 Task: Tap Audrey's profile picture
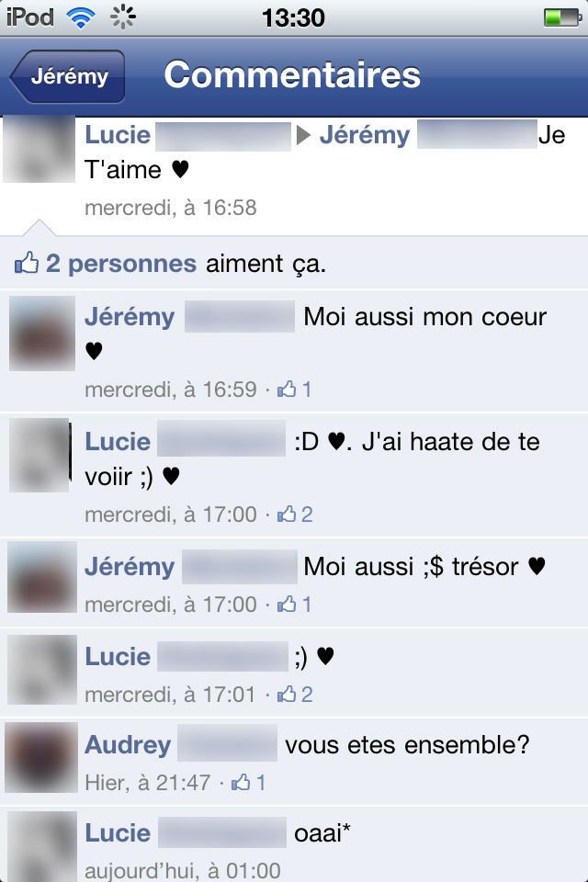click(x=41, y=757)
